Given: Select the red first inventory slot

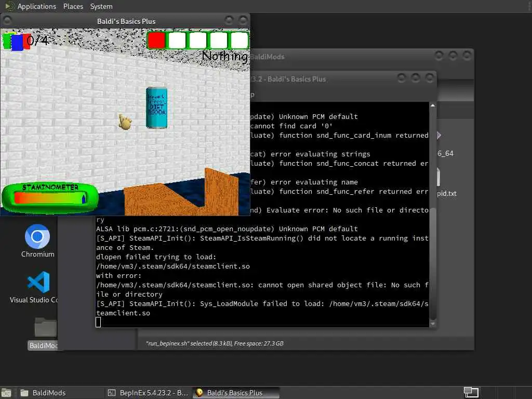Looking at the screenshot, I should (156, 41).
